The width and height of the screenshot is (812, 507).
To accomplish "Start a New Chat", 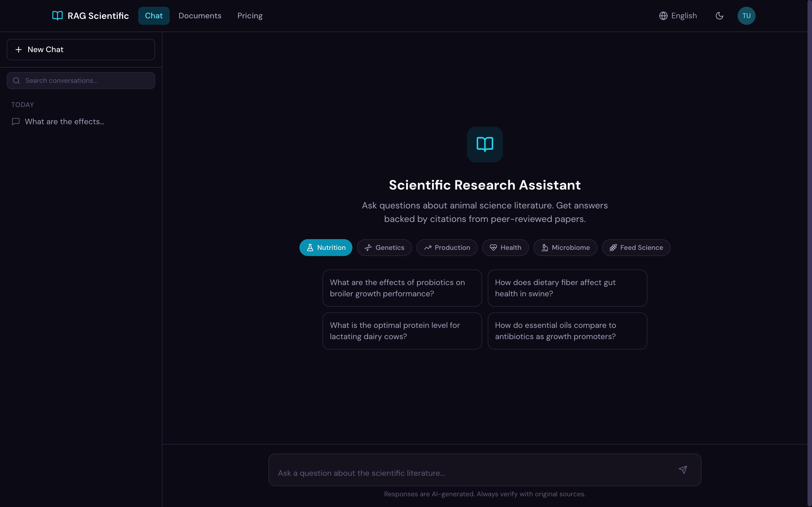I will (81, 49).
